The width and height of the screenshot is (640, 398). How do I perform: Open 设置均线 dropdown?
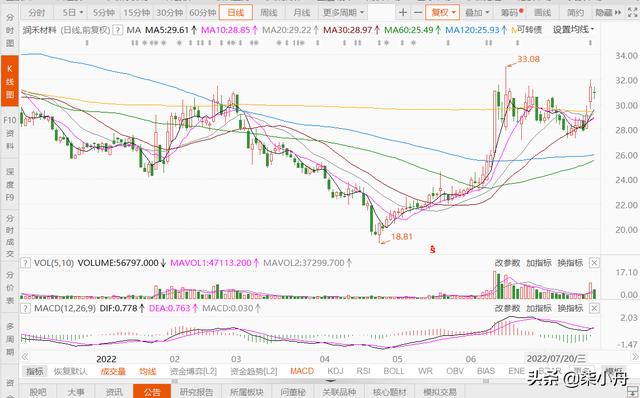[x=573, y=30]
